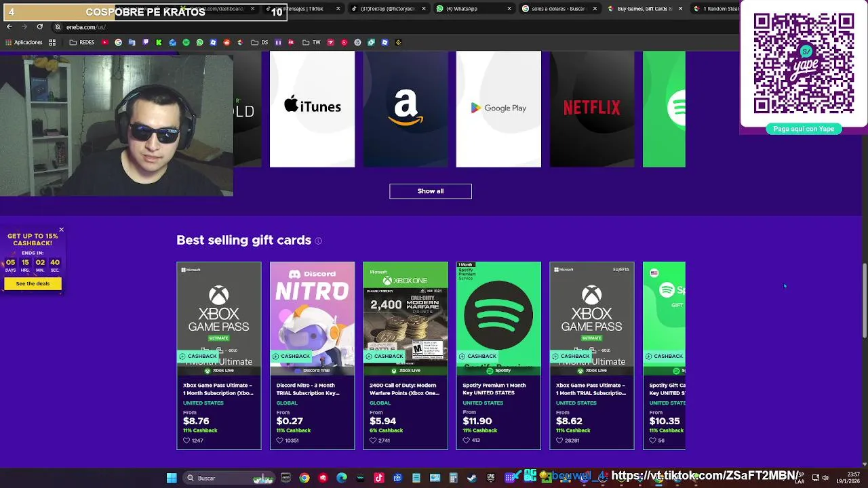Open Xbox Game Pass Ultimate $8.62 Trial title
Image resolution: width=868 pixels, height=488 pixels.
590,389
